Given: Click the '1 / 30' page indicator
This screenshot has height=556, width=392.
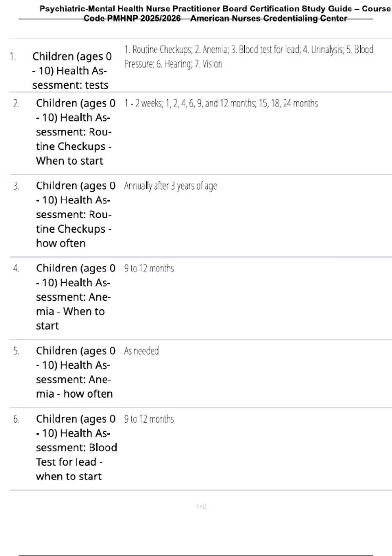Looking at the screenshot, I should pyautogui.click(x=201, y=507).
